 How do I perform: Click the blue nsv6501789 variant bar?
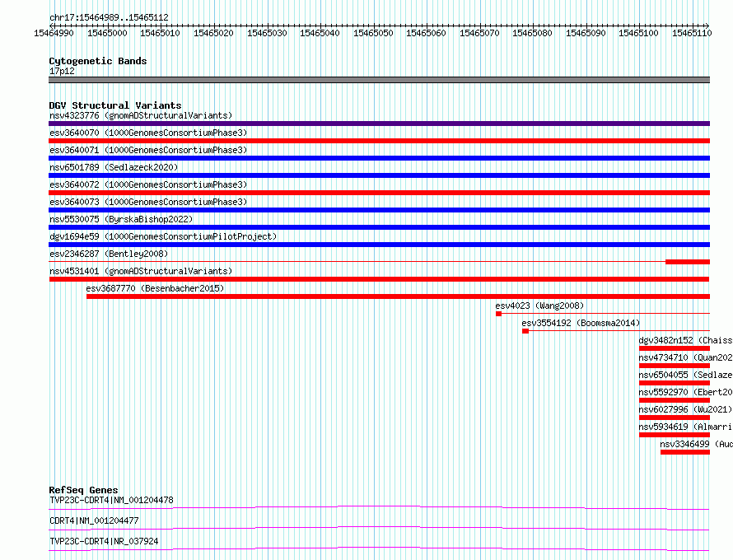pyautogui.click(x=379, y=175)
